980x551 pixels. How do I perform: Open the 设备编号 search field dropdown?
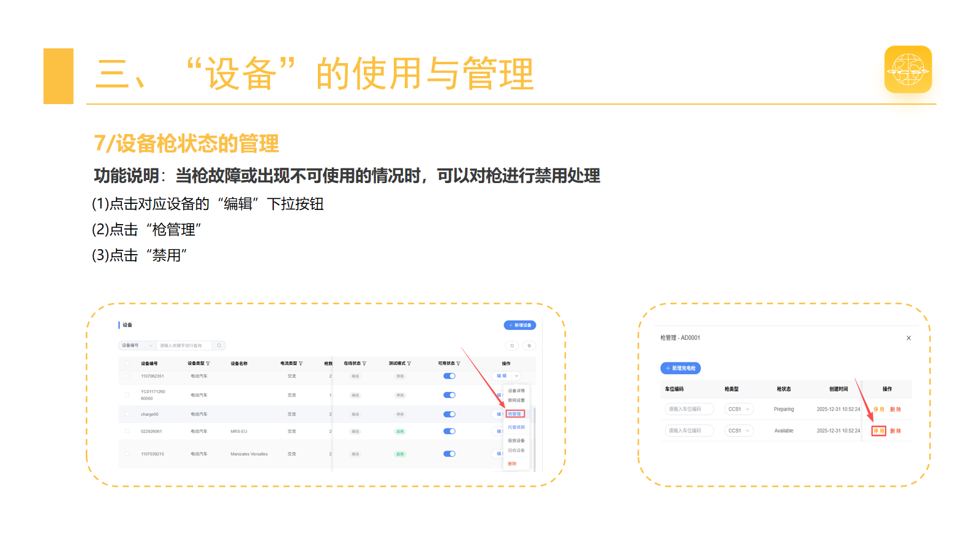pyautogui.click(x=137, y=345)
